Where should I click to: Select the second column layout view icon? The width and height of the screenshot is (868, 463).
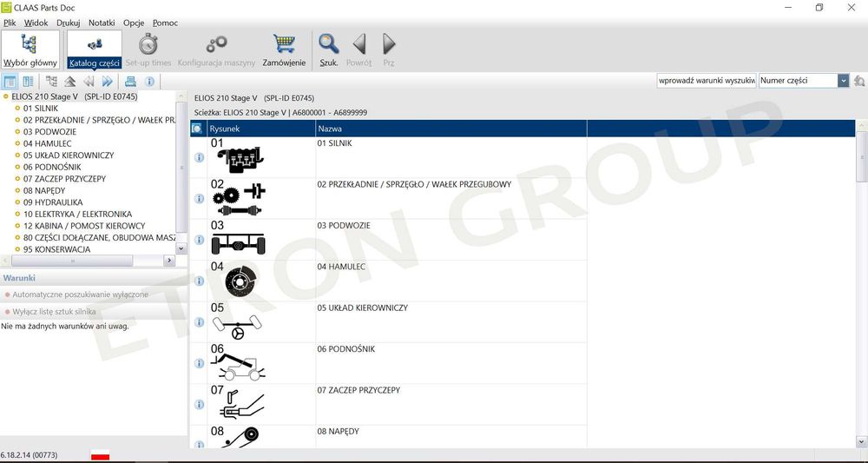(28, 82)
